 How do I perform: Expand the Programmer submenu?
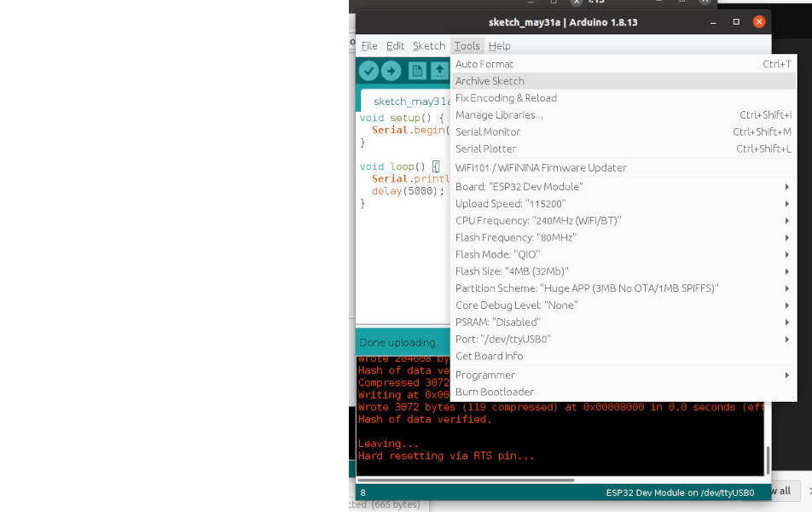623,375
